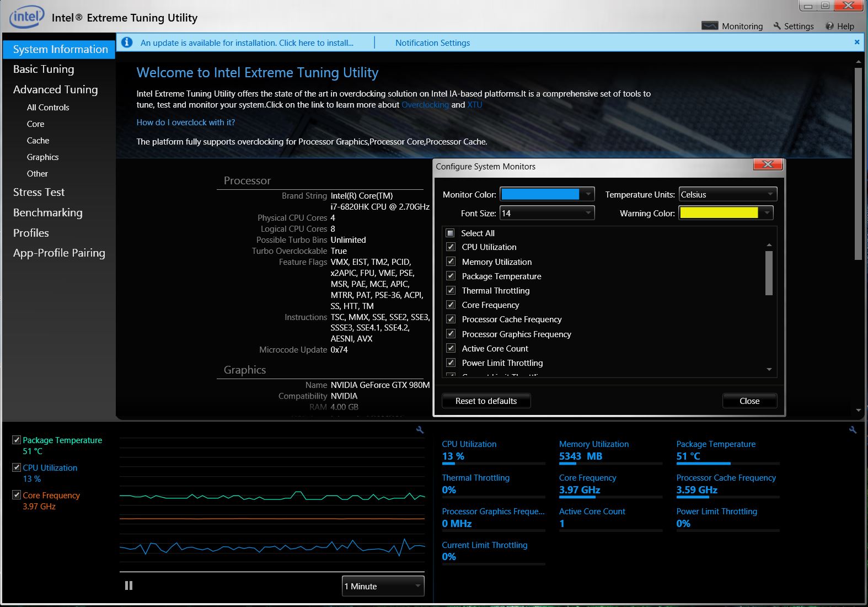This screenshot has width=868, height=607.
Task: Uncheck CPU Utilization in monitor list
Action: click(x=451, y=247)
